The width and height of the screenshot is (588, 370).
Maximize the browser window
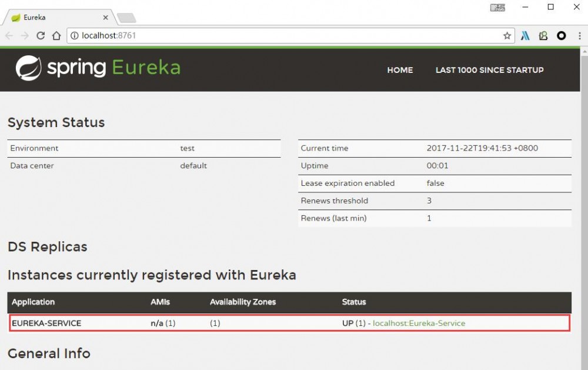550,6
